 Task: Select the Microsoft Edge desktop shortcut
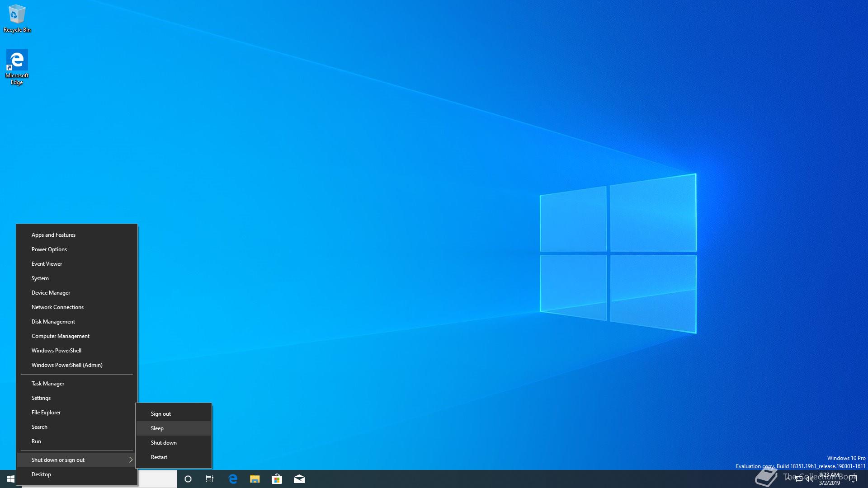point(17,67)
